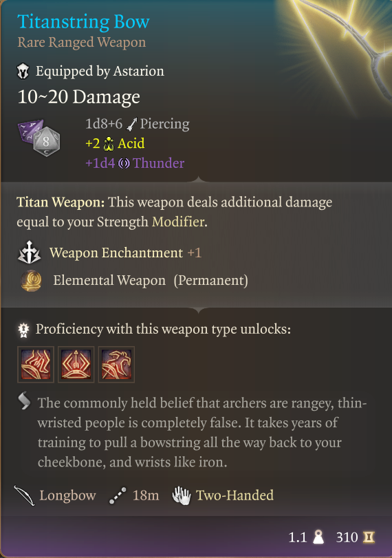Click the d8 and d4 damage dice icon
This screenshot has height=558, width=392.
(39, 138)
